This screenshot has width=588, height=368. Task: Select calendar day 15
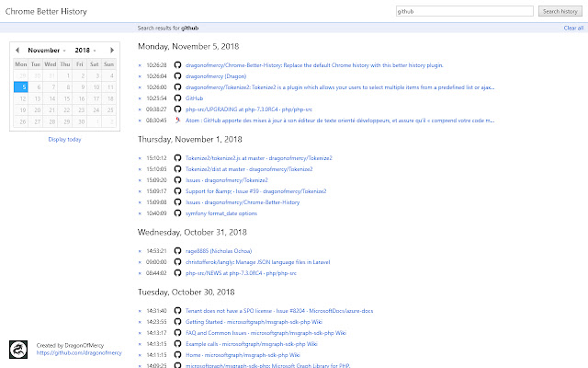click(x=65, y=98)
